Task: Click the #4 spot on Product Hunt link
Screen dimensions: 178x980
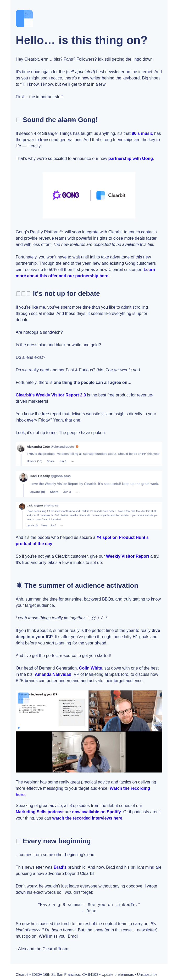Action: click(x=122, y=537)
